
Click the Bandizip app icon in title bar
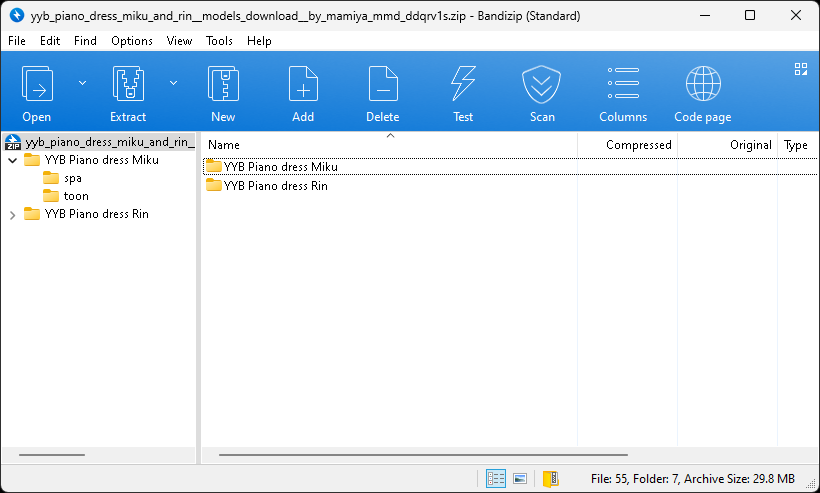[x=17, y=15]
